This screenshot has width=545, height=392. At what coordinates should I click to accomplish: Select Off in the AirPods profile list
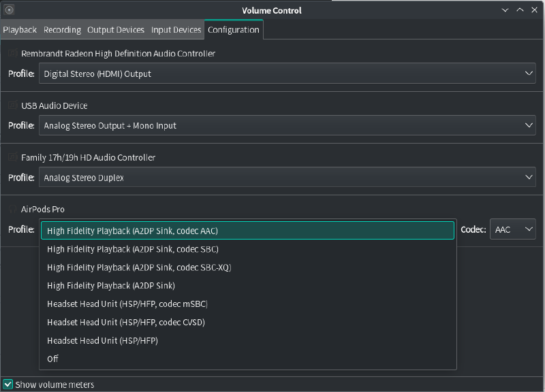(52, 359)
